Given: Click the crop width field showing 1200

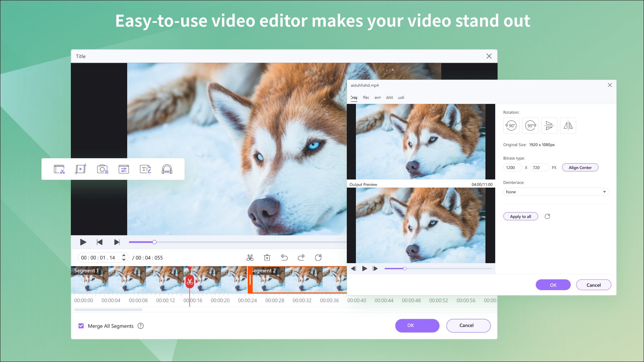Looking at the screenshot, I should (512, 168).
